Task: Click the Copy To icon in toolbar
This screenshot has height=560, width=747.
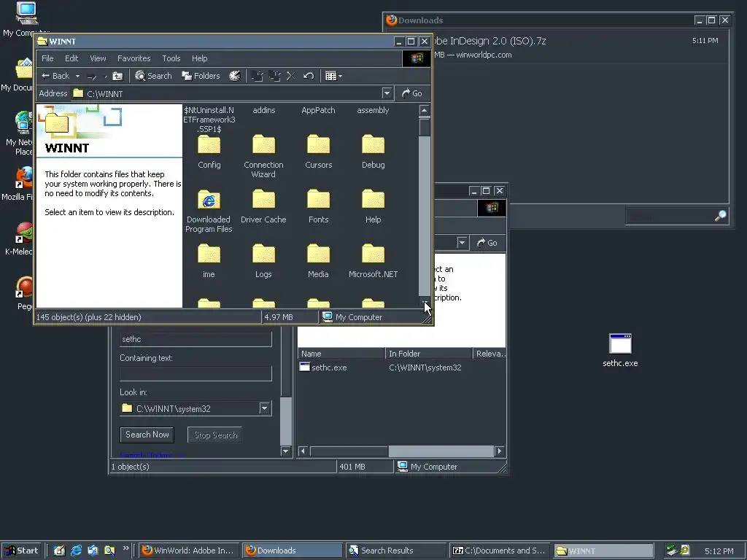Action: [274, 76]
